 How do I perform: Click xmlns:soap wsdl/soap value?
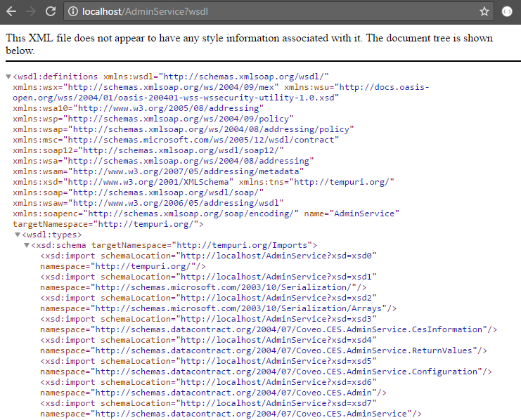[168, 192]
